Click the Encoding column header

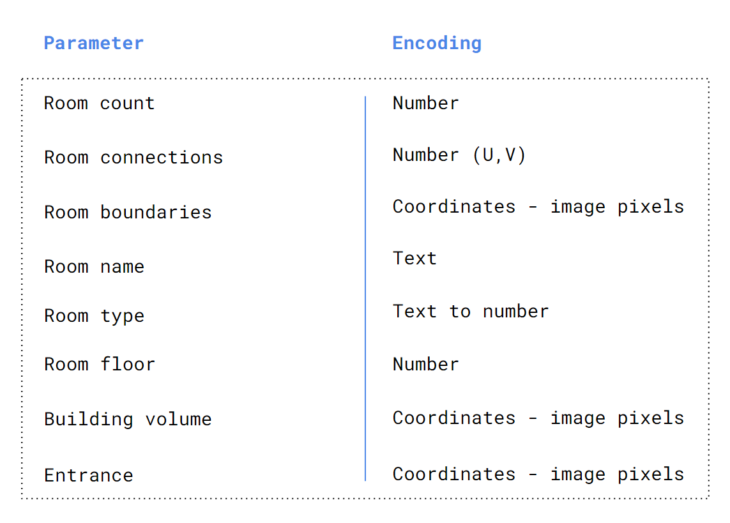(436, 43)
